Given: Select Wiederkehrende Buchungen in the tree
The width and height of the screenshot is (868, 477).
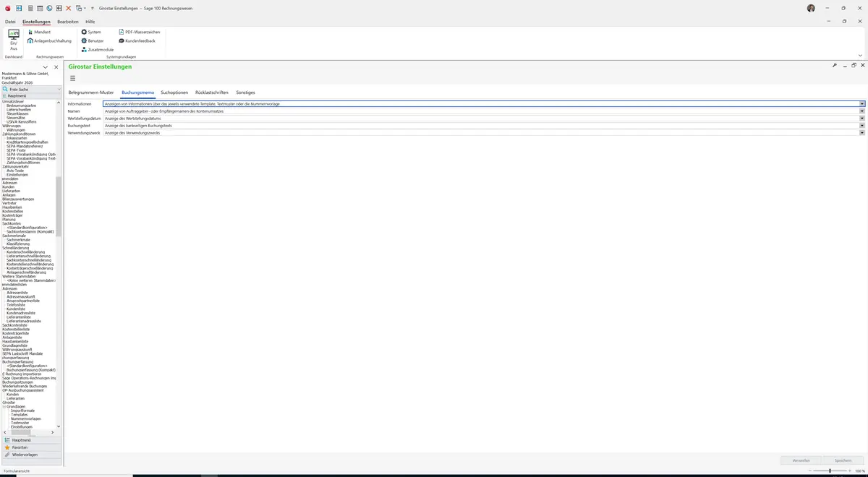Looking at the screenshot, I should [25, 386].
